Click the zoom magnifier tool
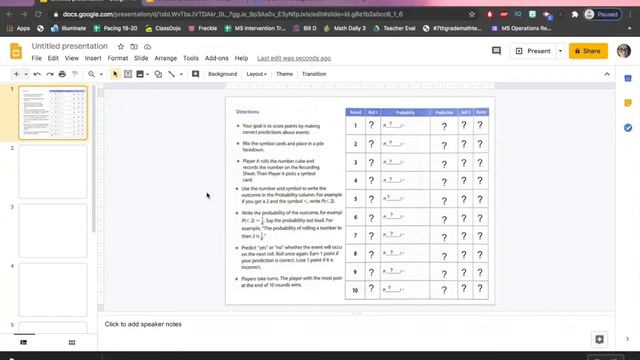Image resolution: width=640 pixels, height=360 pixels. [91, 74]
